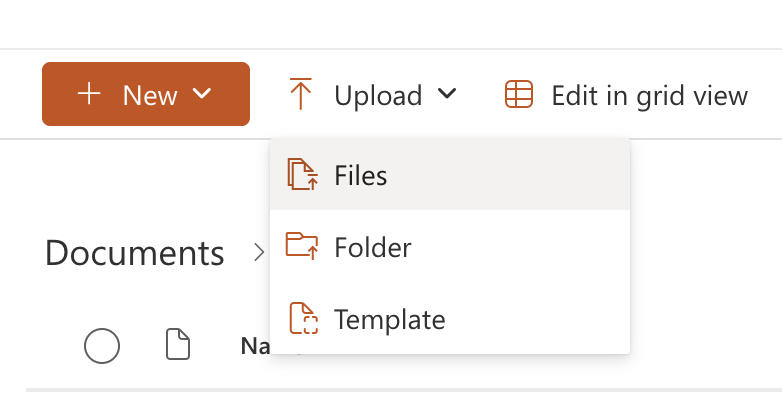
Task: Click the file type column icon
Action: click(x=177, y=346)
